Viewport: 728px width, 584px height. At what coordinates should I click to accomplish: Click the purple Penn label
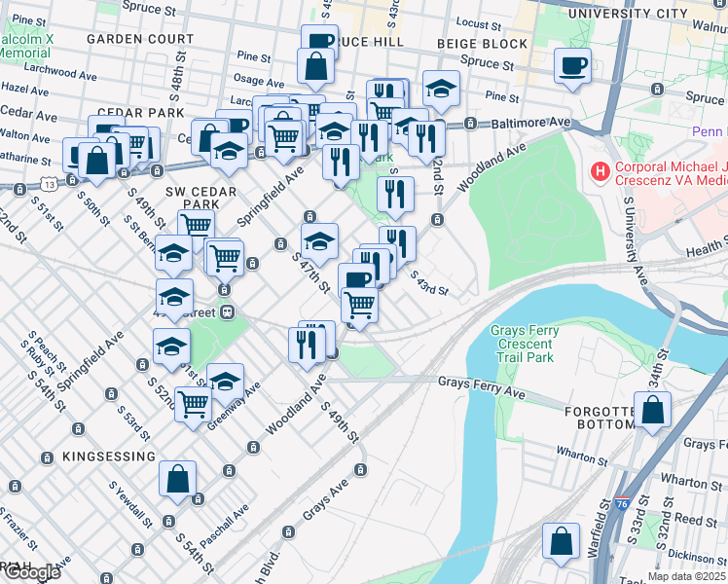710,131
